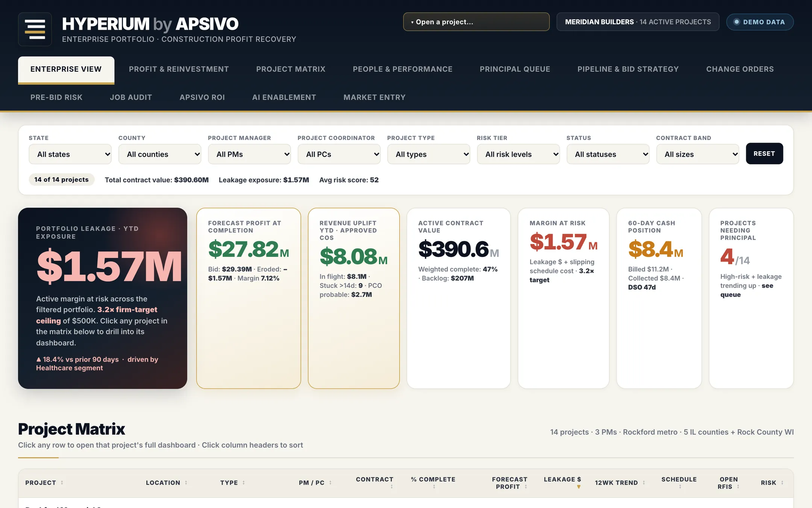Sort by CONTRACT column header
Viewport: 812px width, 508px height.
[374, 483]
